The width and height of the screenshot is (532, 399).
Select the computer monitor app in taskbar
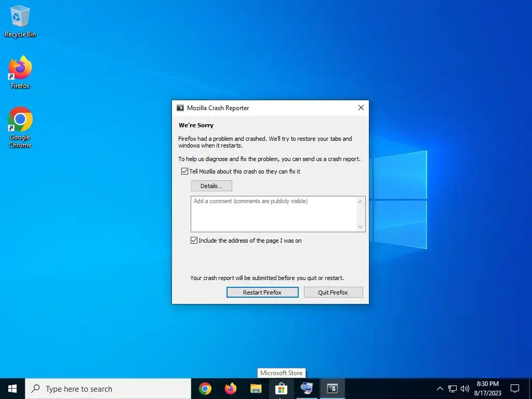[307, 389]
